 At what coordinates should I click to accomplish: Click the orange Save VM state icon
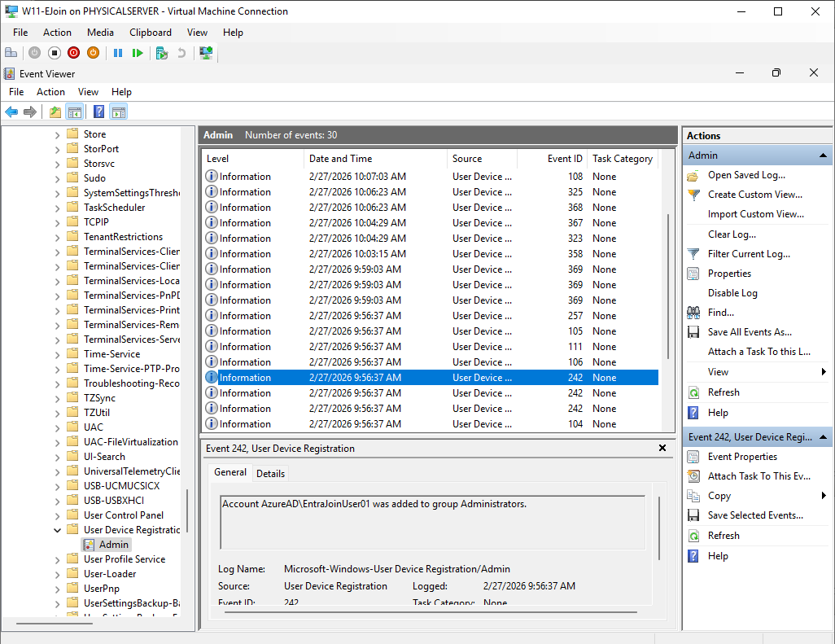[94, 53]
